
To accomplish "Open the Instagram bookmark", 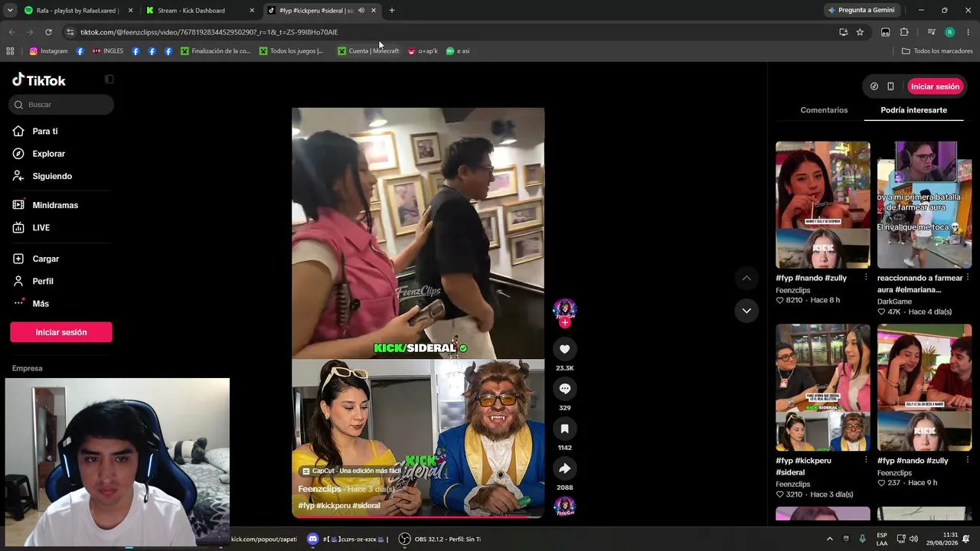I will [x=48, y=51].
